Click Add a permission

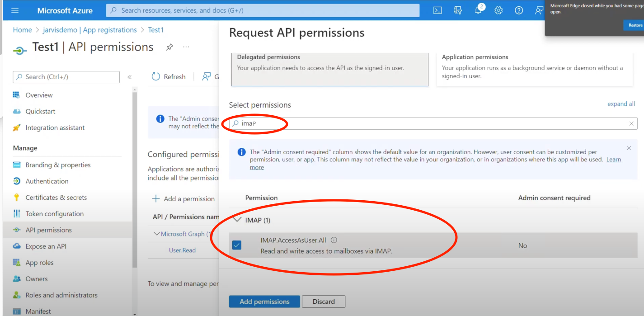[x=183, y=199]
